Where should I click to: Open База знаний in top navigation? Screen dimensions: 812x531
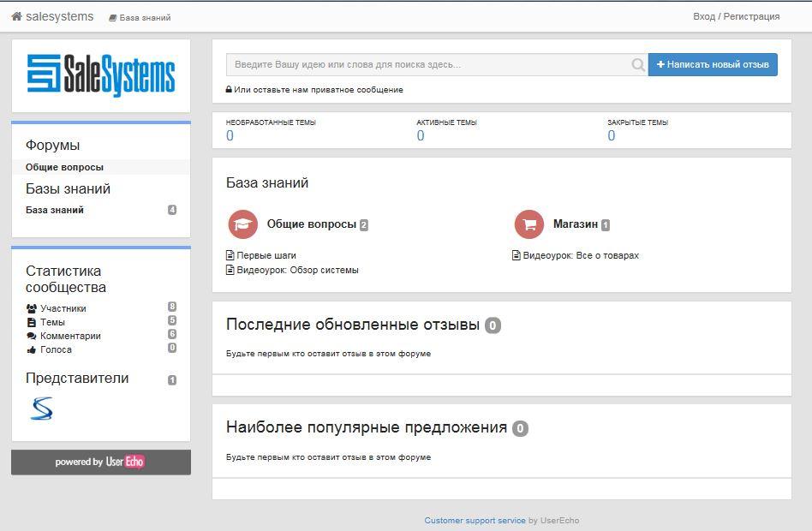coord(140,18)
